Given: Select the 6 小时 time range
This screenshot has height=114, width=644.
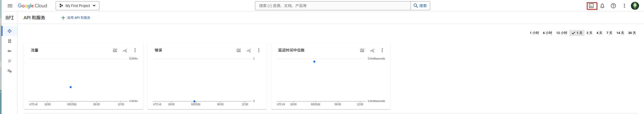Looking at the screenshot, I should 547,33.
